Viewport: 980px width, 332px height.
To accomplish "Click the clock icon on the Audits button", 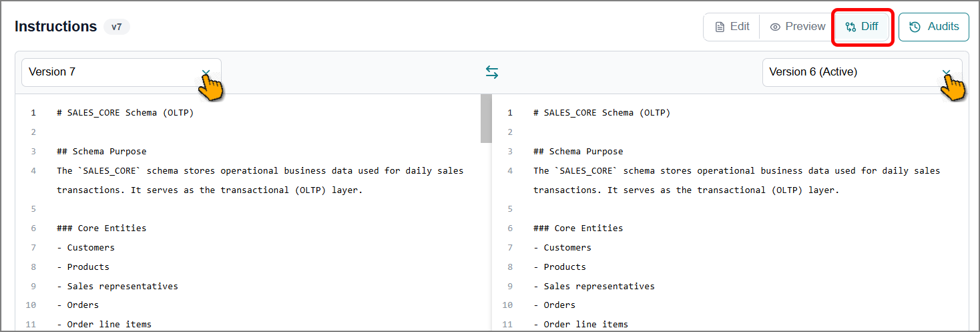I will tap(915, 27).
